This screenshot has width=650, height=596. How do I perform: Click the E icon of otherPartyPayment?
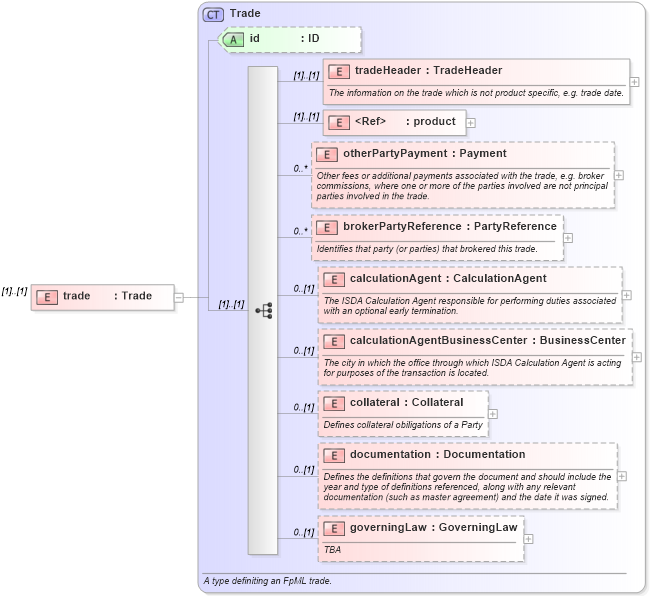(327, 155)
